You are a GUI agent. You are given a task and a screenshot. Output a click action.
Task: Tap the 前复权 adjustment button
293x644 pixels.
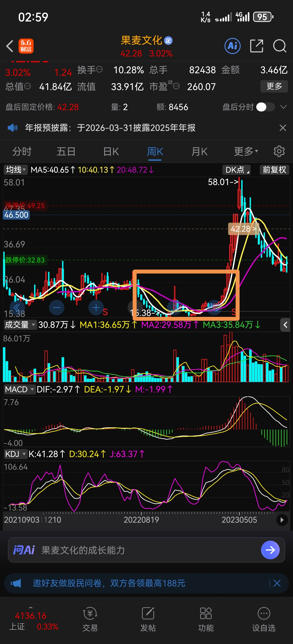pyautogui.click(x=274, y=170)
